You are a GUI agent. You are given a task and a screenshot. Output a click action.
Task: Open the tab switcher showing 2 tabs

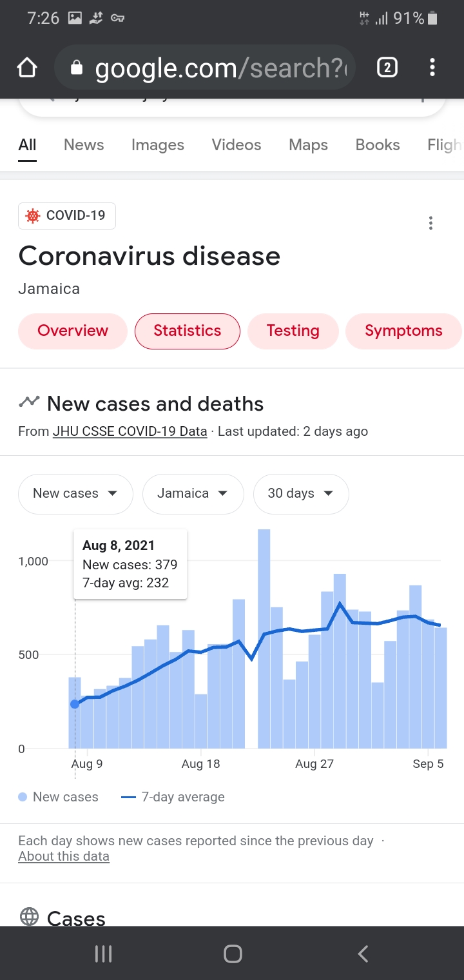[387, 67]
